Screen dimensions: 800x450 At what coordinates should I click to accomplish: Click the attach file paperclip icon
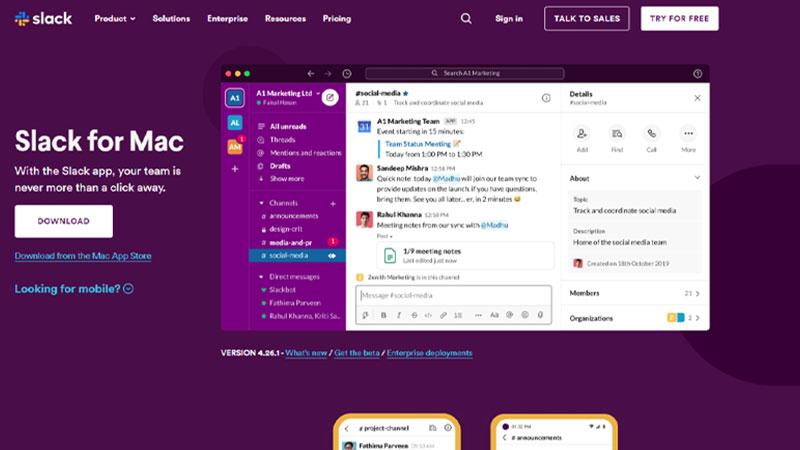[540, 315]
